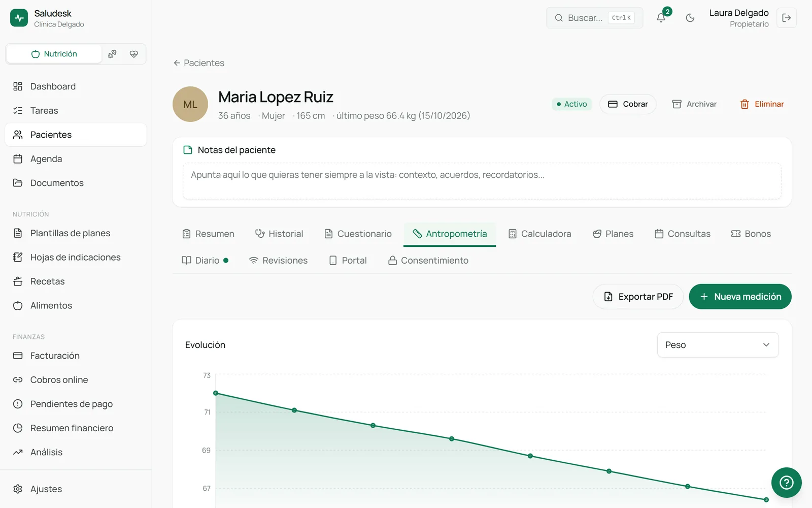Open Cobros online

pyautogui.click(x=76, y=379)
